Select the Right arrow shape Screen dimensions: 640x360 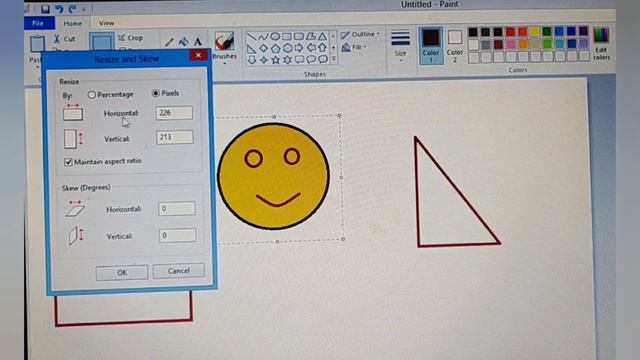pos(299,48)
